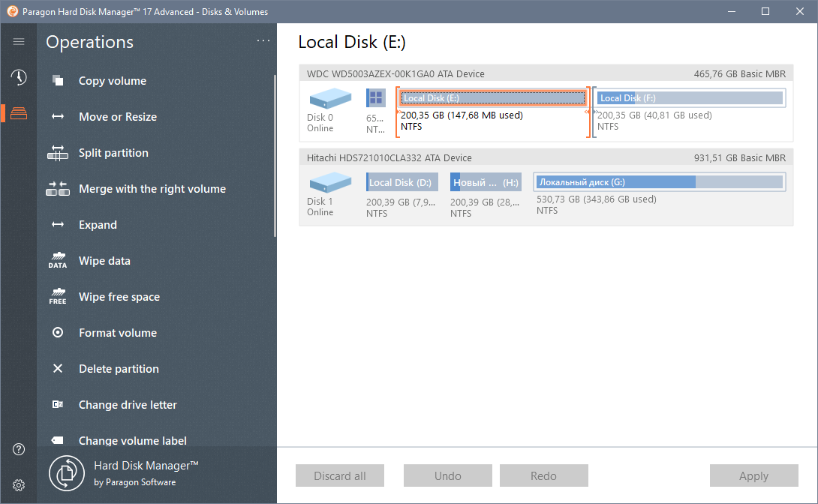Click the Operations panel scrollbar
The height and width of the screenshot is (504, 818).
click(275, 156)
